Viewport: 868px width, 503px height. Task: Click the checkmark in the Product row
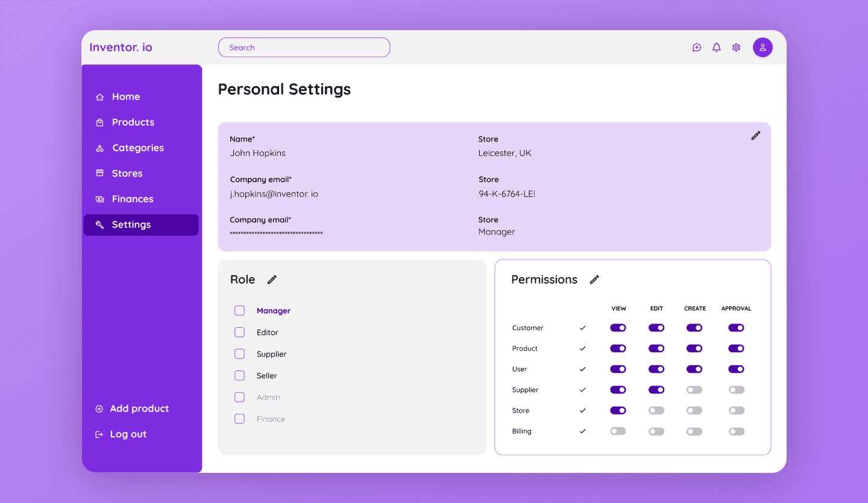[x=582, y=349]
